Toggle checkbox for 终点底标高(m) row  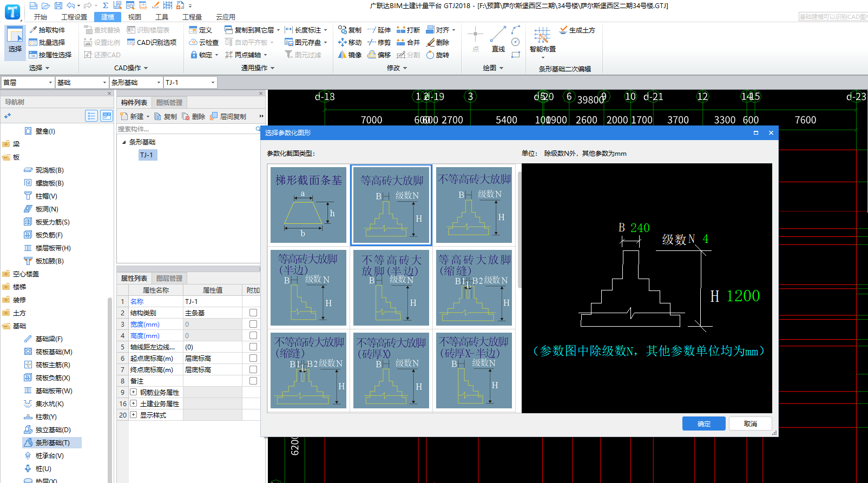point(253,369)
